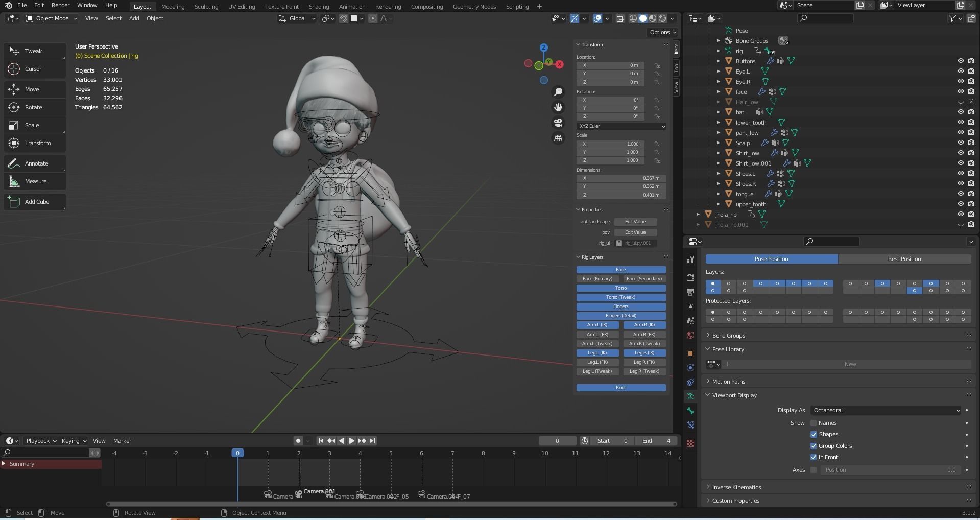
Task: Click the pan view hand icon
Action: [558, 107]
